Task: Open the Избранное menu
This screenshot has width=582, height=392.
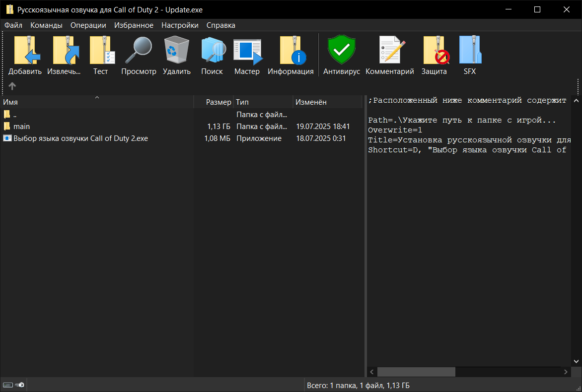Action: click(x=134, y=25)
